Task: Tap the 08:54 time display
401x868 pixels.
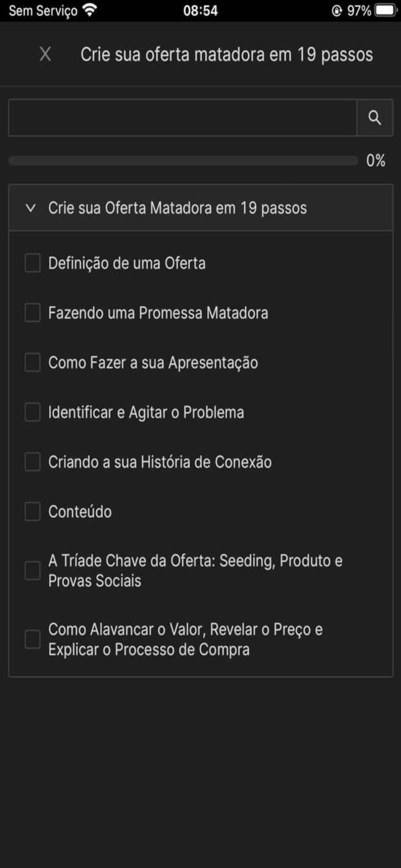Action: pyautogui.click(x=200, y=9)
